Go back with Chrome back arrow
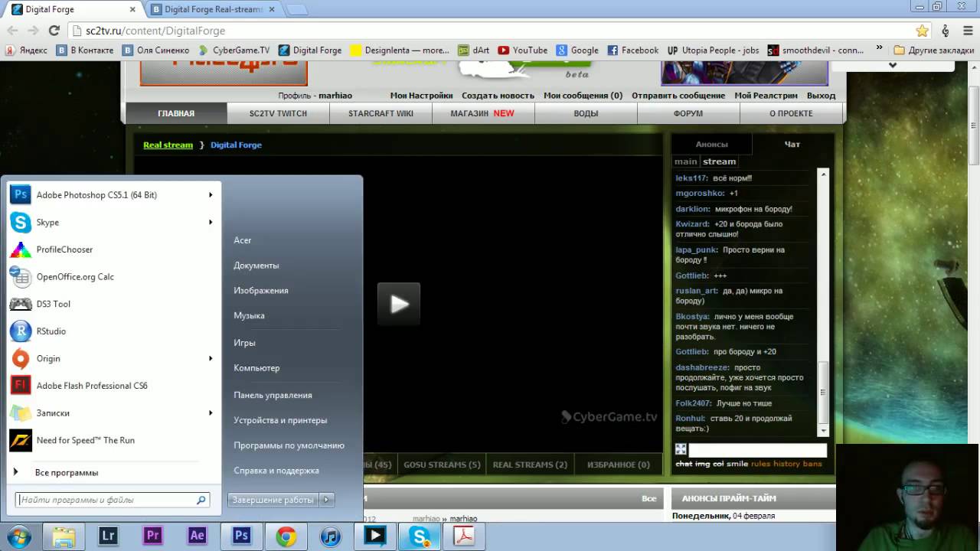Viewport: 980px width, 551px height. [12, 31]
